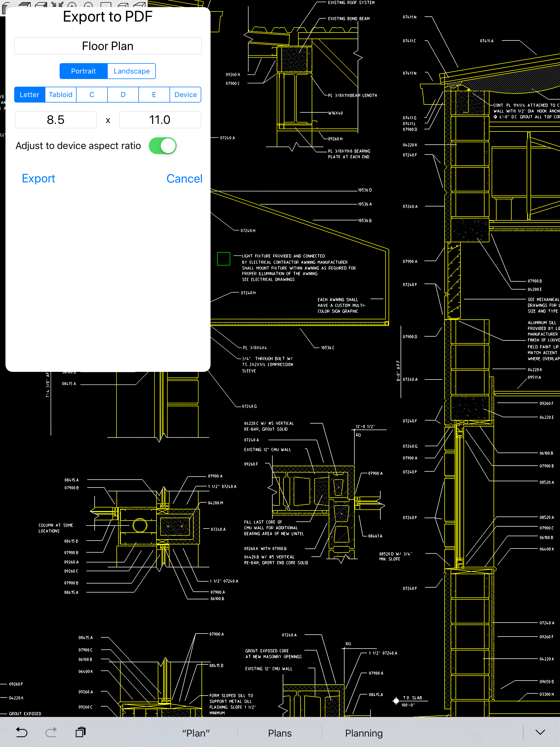Tap the undo arrow icon
560x747 pixels.
22,732
